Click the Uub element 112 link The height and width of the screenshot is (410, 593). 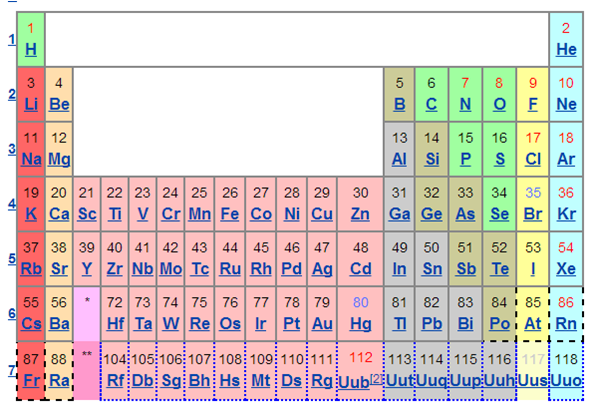point(354,382)
